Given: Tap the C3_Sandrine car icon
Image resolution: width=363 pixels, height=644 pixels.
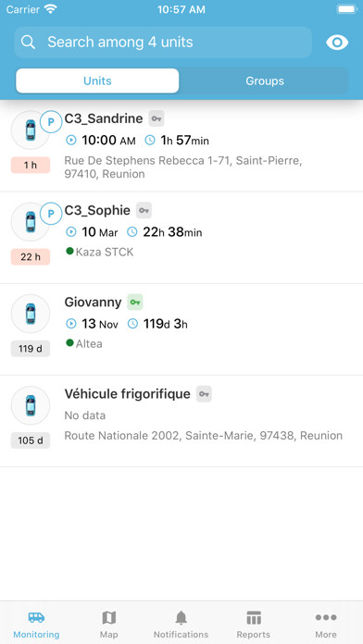Looking at the screenshot, I should coord(31,130).
